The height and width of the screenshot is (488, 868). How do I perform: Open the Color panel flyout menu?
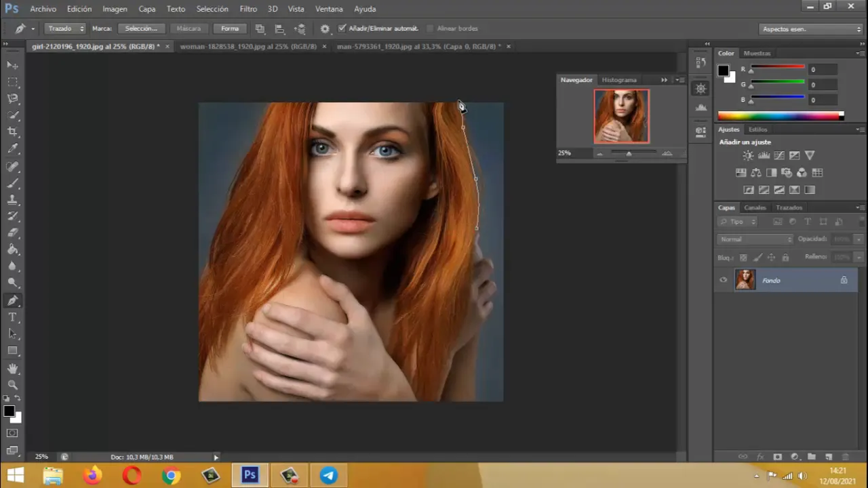point(861,53)
